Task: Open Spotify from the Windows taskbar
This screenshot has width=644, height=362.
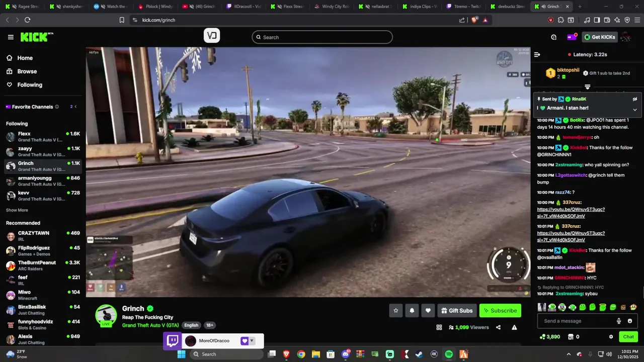Action: [x=449, y=354]
